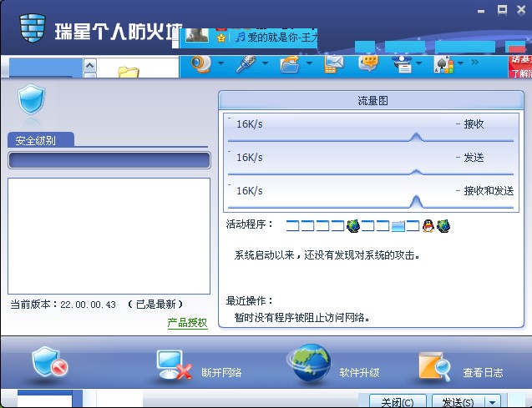Click the envelope SMS message icon

[333, 64]
